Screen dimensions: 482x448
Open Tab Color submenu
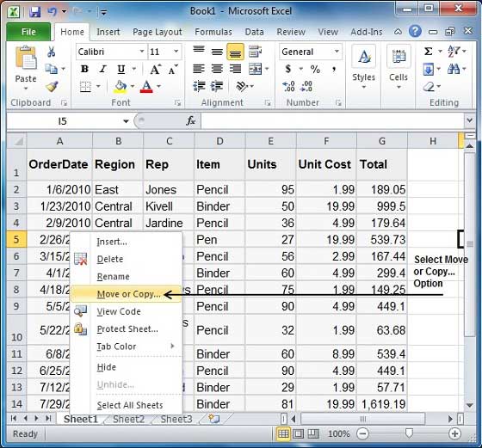click(126, 347)
